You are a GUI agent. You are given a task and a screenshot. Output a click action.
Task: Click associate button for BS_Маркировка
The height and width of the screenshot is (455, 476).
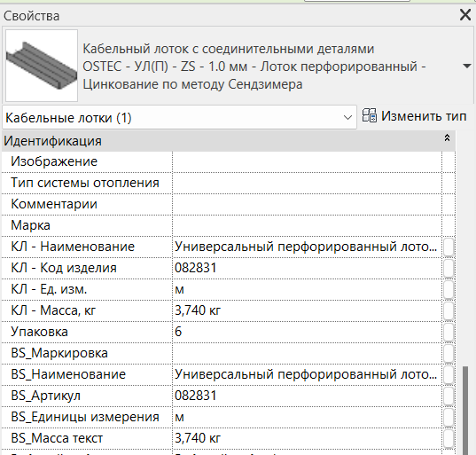click(449, 354)
